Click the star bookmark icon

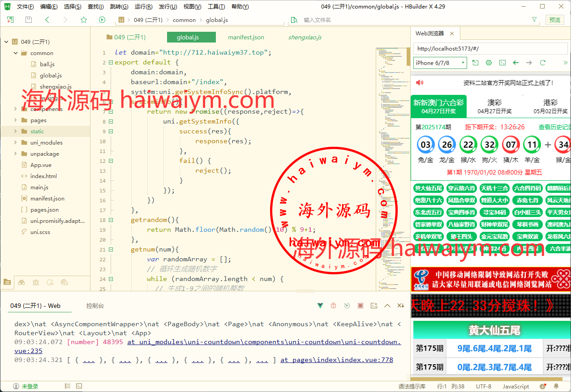click(84, 20)
